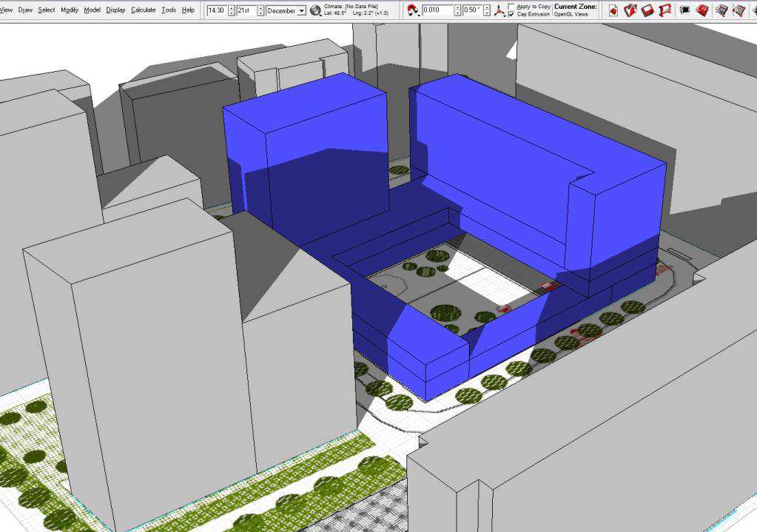The width and height of the screenshot is (757, 532).
Task: Uncheck the Cap Extrusion checkbox
Action: coord(511,14)
